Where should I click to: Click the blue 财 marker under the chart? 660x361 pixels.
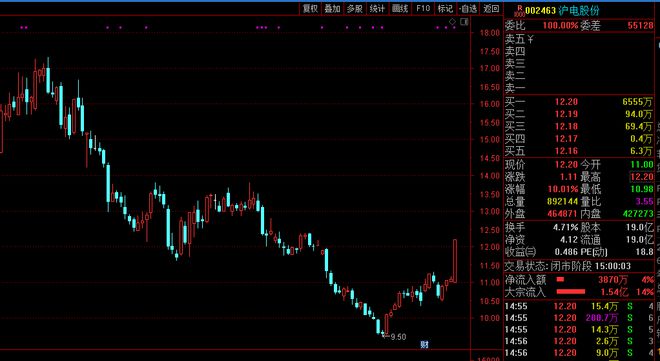[424, 345]
